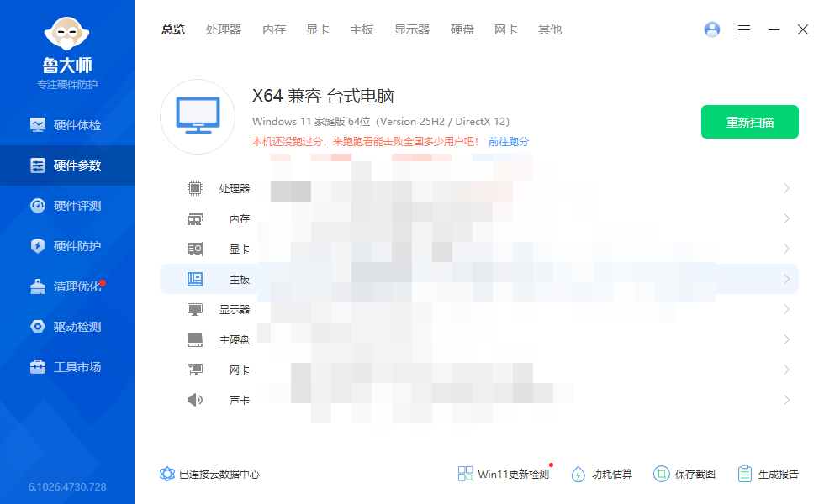824x504 pixels.
Task: Switch to the 其他 tab
Action: (x=550, y=30)
